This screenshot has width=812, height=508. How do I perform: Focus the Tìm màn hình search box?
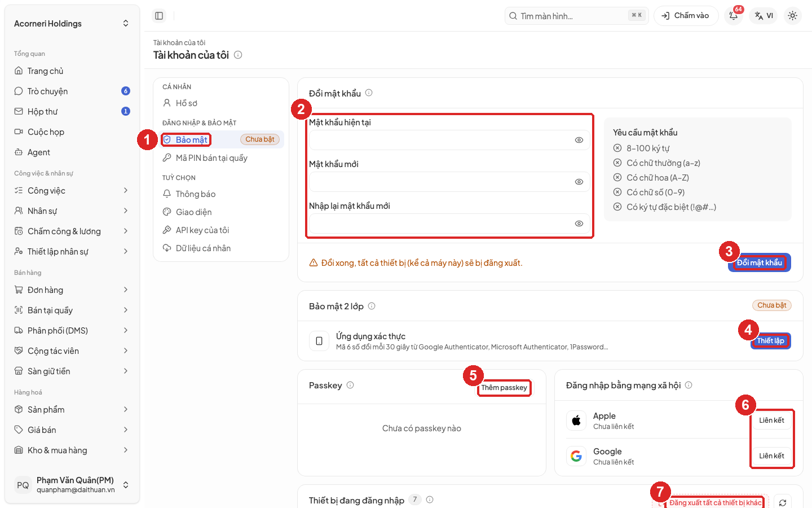(576, 16)
